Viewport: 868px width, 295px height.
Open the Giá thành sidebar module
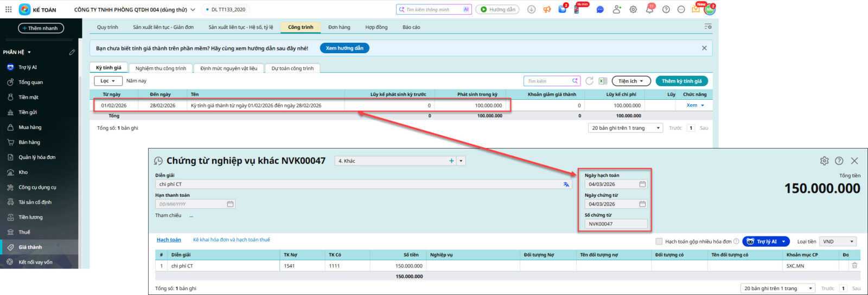[30, 247]
